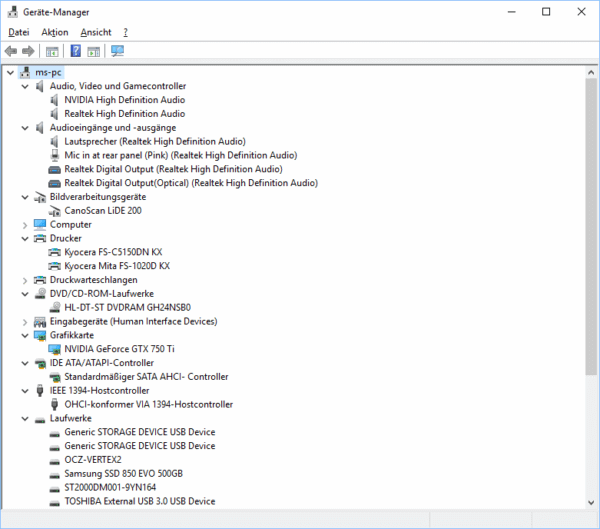The image size is (600, 529).
Task: Expand the Druckwarteschlangen category
Action: pyautogui.click(x=25, y=281)
